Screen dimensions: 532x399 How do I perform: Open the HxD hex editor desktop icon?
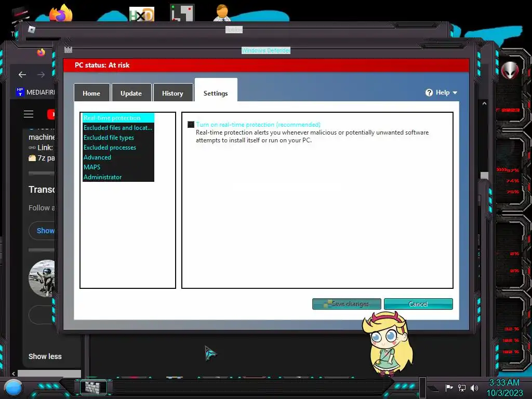tap(142, 14)
